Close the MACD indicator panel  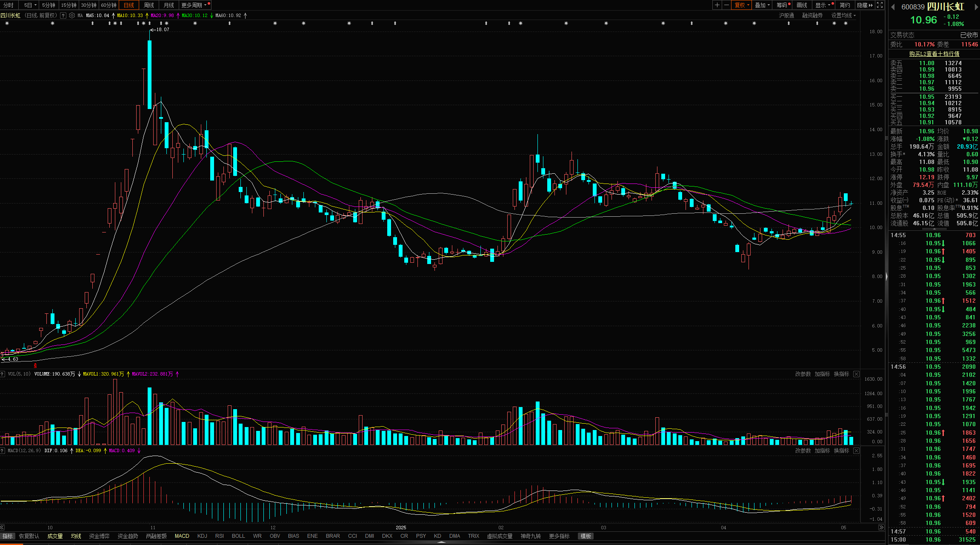(x=856, y=450)
